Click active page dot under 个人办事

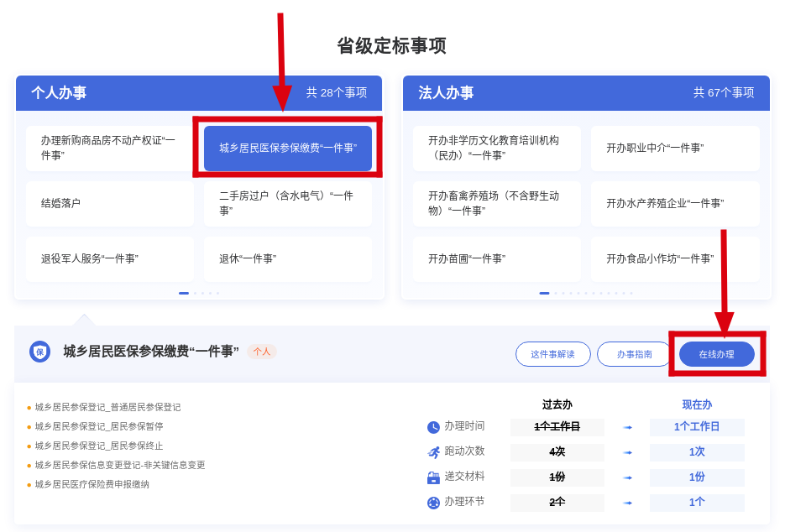pos(184,293)
